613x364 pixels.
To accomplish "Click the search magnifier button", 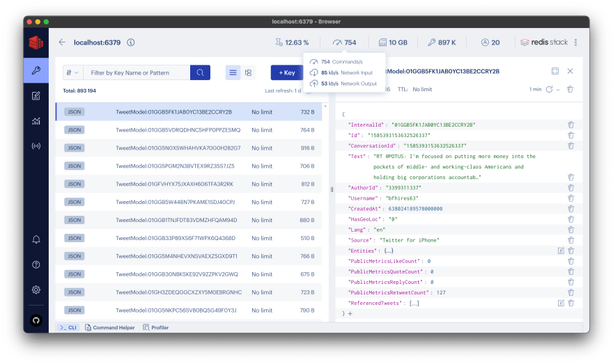I will [x=200, y=72].
